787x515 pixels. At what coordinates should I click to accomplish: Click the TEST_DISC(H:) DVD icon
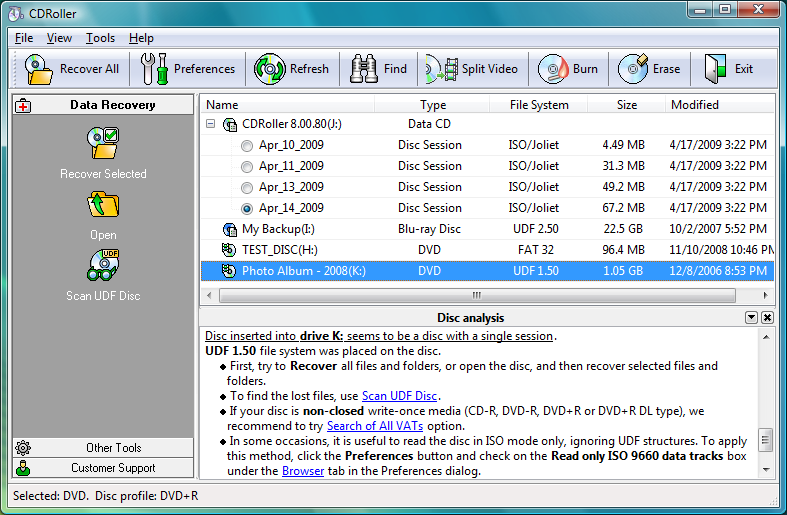point(229,249)
